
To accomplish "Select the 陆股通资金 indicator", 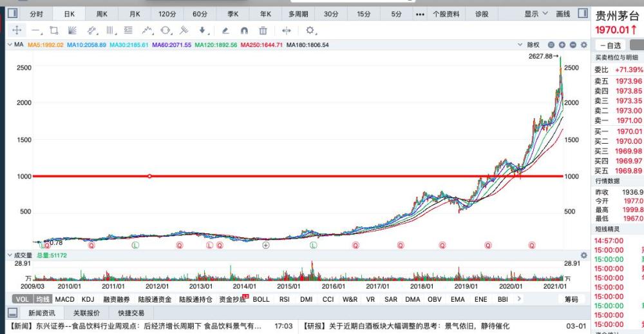I will [155, 299].
